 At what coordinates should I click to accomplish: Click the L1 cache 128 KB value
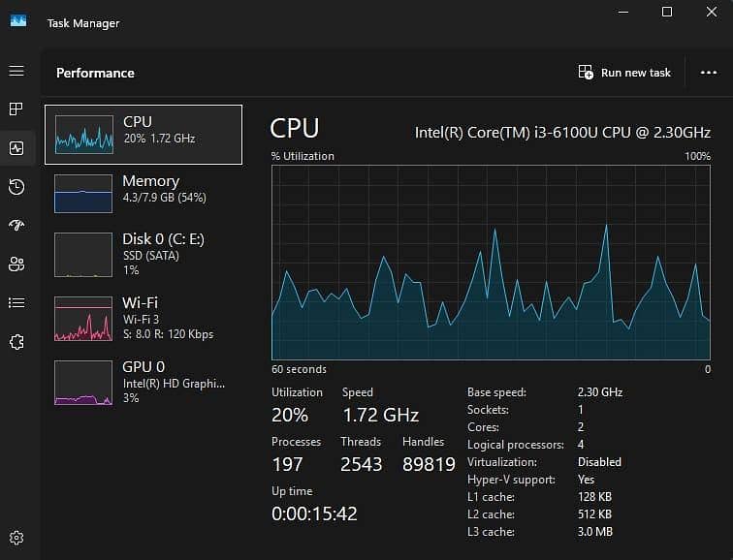point(594,496)
